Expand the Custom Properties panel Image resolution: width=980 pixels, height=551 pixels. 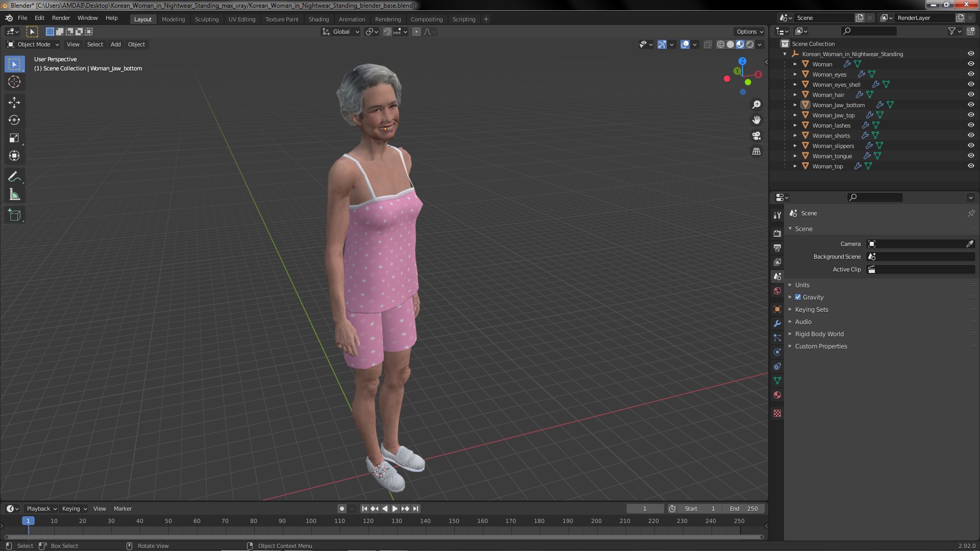(821, 346)
